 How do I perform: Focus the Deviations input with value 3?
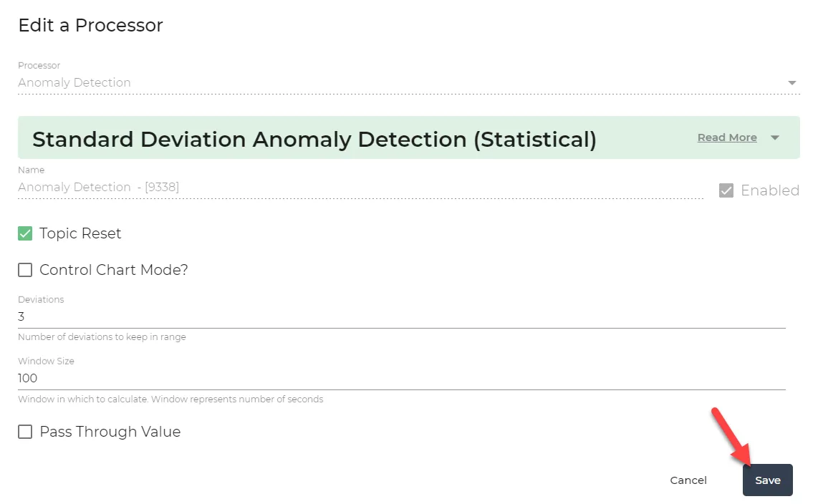click(x=402, y=317)
